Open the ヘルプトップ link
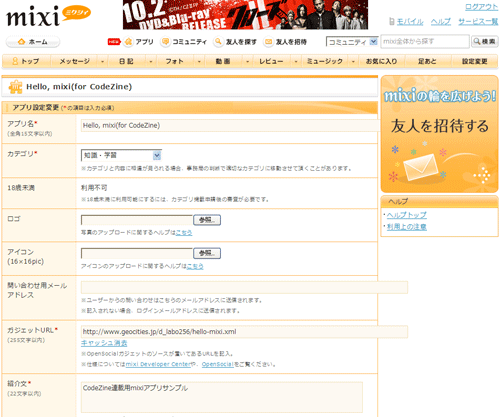The height and width of the screenshot is (417, 500). 407,215
